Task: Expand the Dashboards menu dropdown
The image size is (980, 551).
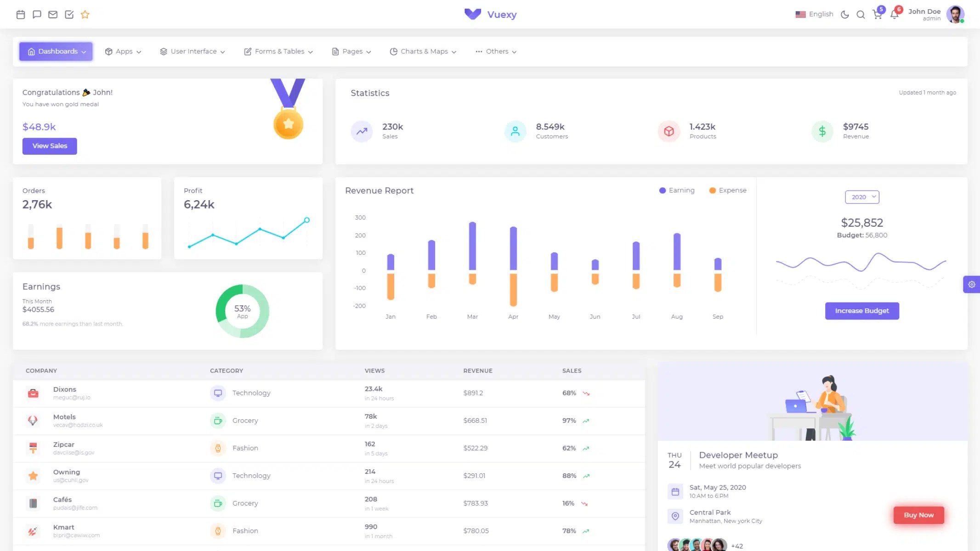Action: (x=56, y=51)
